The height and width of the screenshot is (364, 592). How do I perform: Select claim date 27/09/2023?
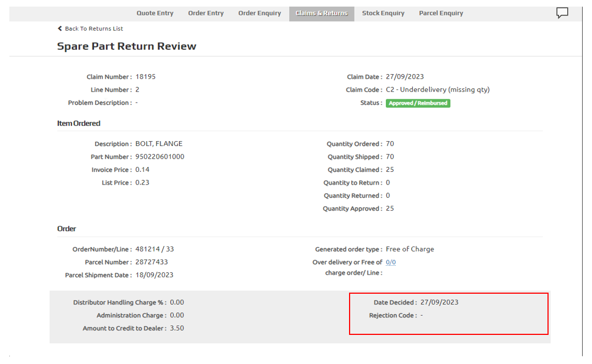tap(405, 76)
